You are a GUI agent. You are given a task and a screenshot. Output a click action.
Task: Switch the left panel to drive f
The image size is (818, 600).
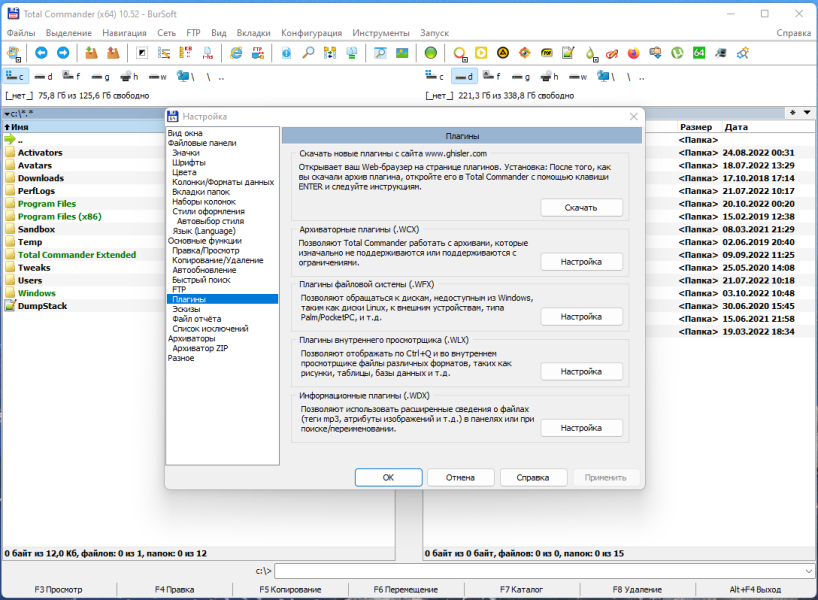click(x=71, y=77)
